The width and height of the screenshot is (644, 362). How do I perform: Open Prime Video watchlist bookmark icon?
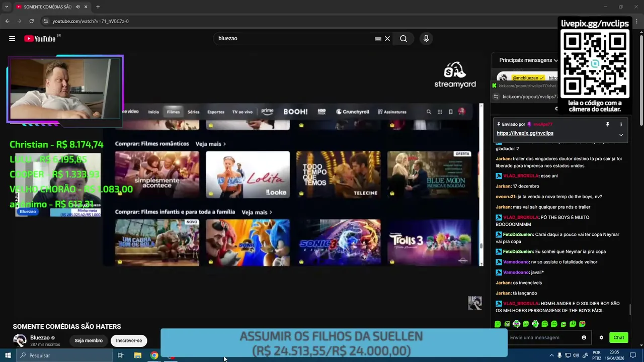coord(450,112)
